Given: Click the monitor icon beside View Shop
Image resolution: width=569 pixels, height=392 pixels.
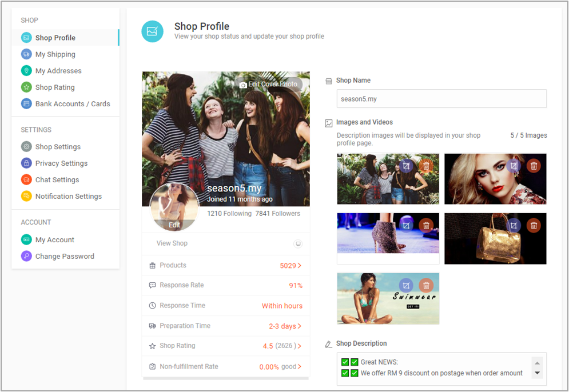Looking at the screenshot, I should point(298,243).
